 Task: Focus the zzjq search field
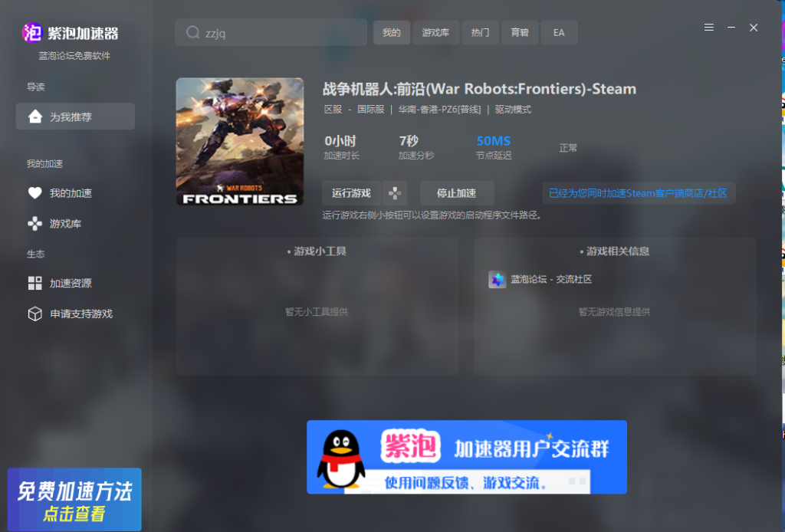click(x=271, y=32)
